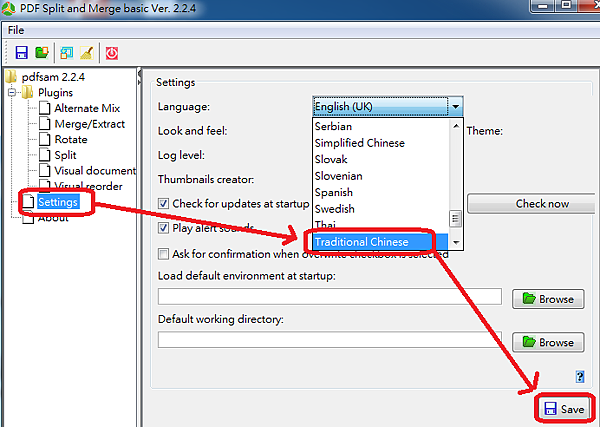Click the Load default environment text field
Image resolution: width=600 pixels, height=427 pixels.
(x=329, y=297)
